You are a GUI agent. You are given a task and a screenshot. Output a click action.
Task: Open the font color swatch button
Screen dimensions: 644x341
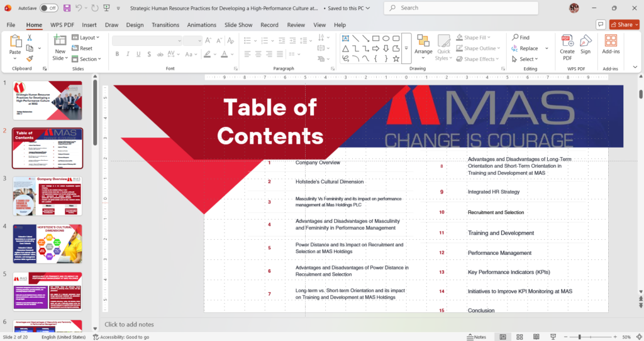pos(225,54)
